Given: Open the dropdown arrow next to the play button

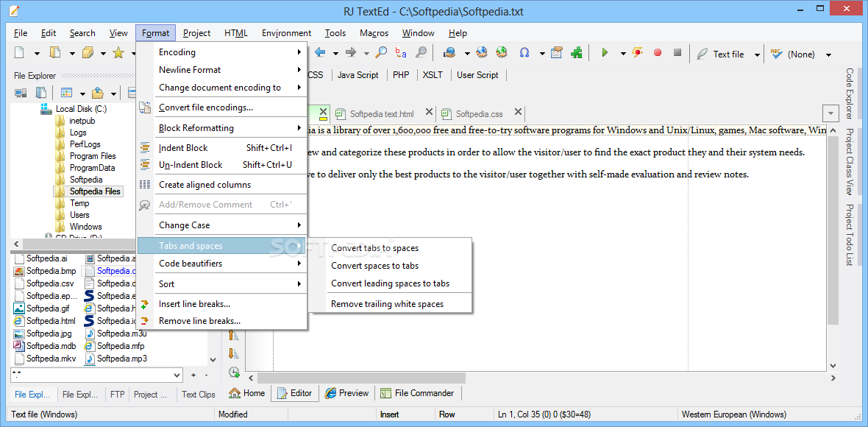Looking at the screenshot, I should 623,54.
